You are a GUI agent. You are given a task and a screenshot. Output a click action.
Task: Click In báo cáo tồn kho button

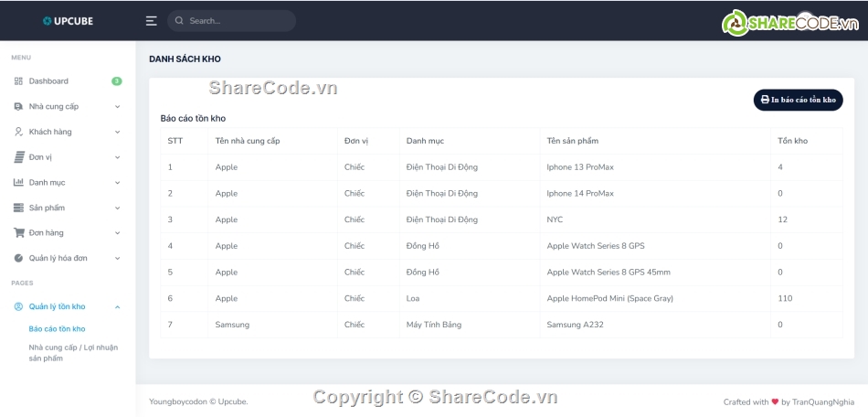coord(798,100)
